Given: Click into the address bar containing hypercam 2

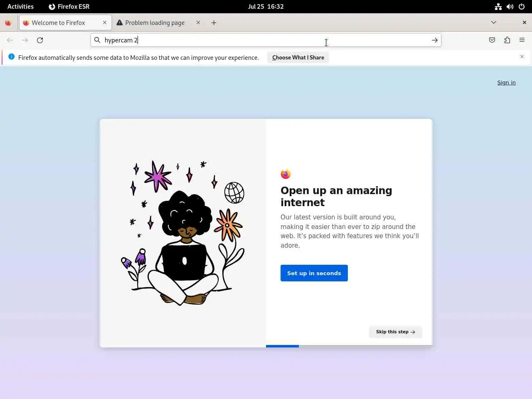Looking at the screenshot, I should (266, 40).
